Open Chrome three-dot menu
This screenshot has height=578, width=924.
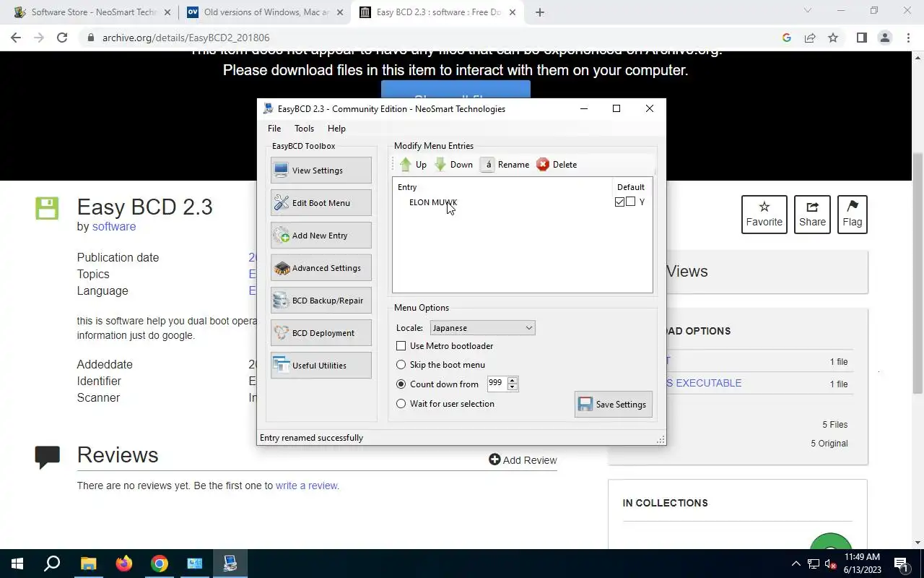coord(908,38)
